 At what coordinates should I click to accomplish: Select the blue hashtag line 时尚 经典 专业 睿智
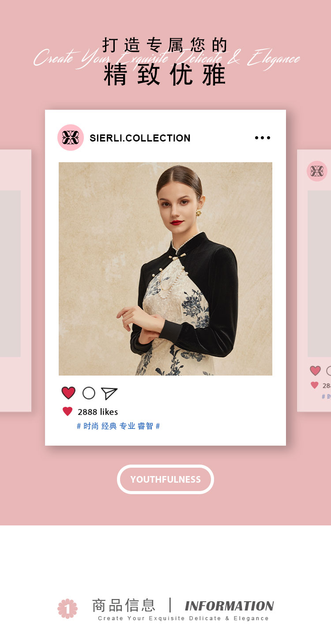tap(118, 426)
